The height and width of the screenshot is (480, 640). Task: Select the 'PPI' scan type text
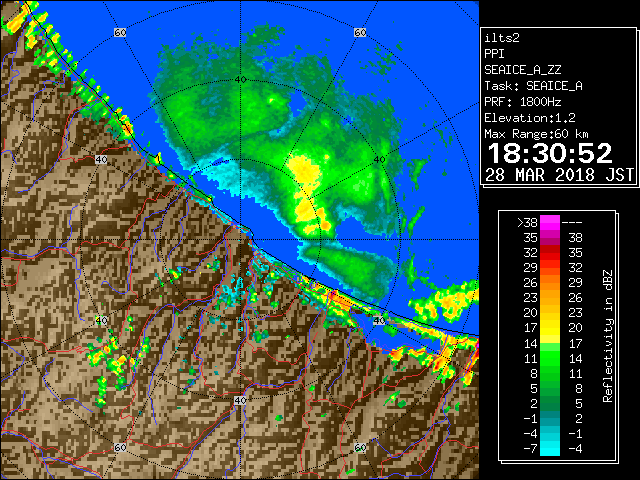(494, 54)
